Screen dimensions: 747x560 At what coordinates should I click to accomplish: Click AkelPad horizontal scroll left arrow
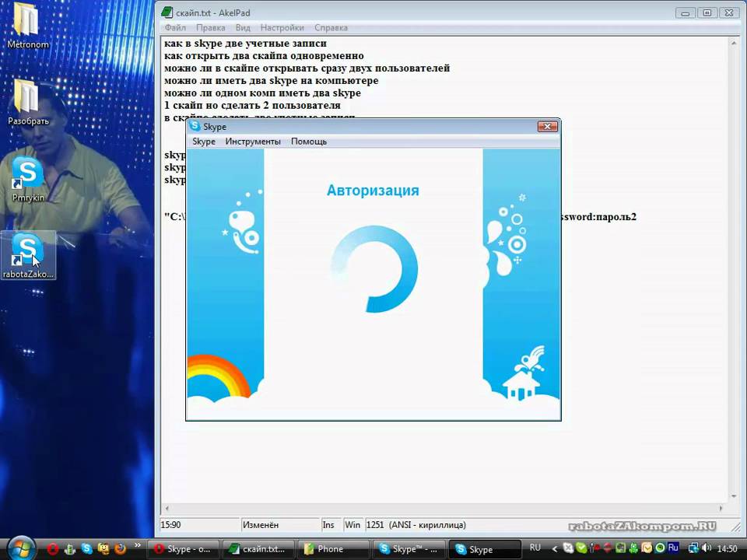(167, 508)
